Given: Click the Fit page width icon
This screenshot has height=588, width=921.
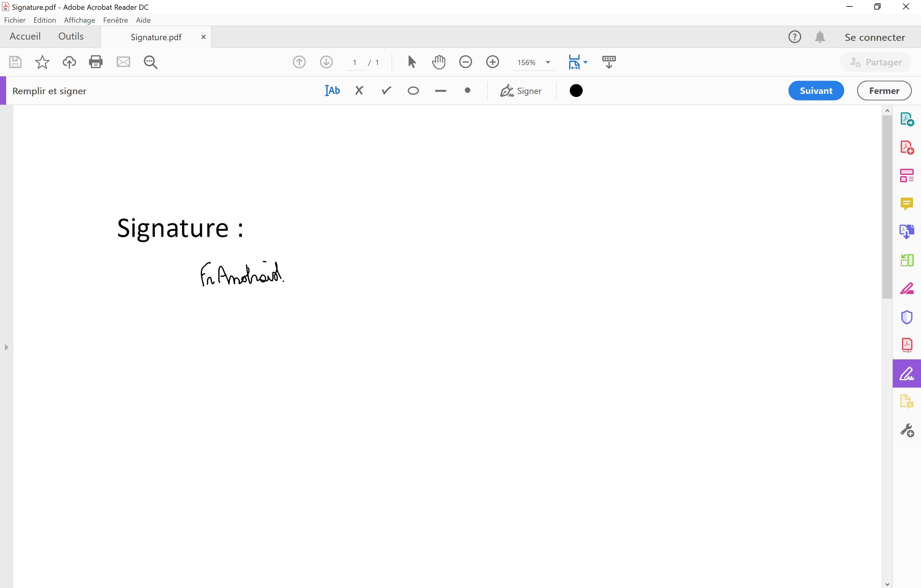Looking at the screenshot, I should click(574, 62).
